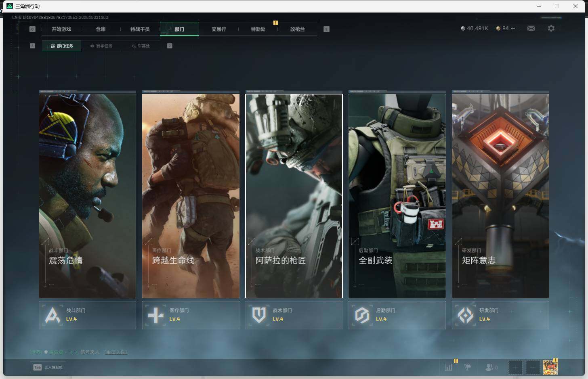Click the 战斗部门 emblem icon
The width and height of the screenshot is (588, 379).
tap(52, 315)
